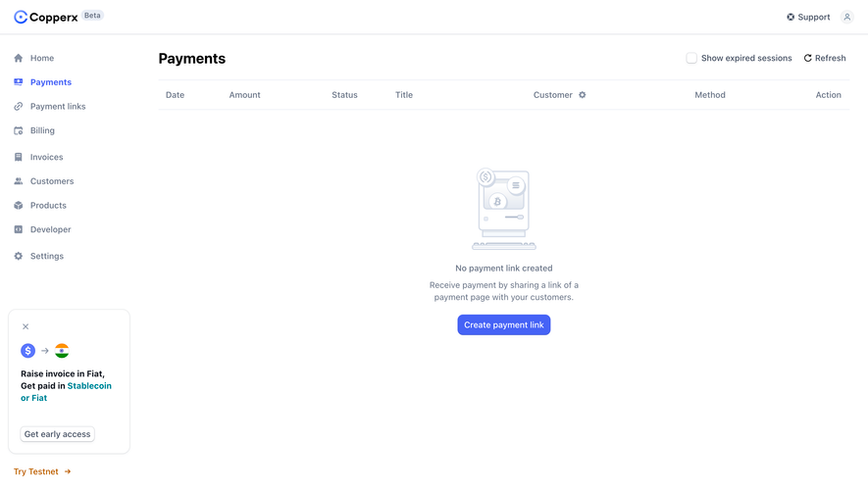The image size is (868, 492).
Task: Click the Billing sidebar icon
Action: (19, 130)
